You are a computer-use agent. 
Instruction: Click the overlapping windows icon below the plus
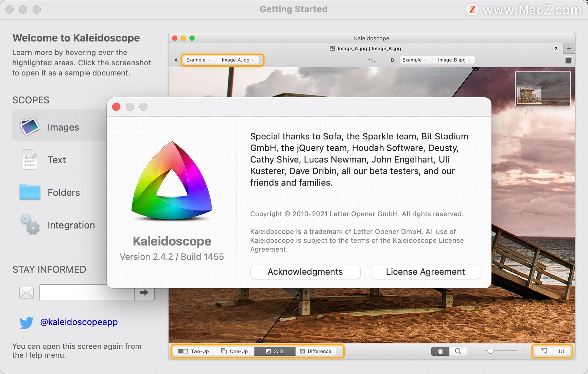point(569,60)
